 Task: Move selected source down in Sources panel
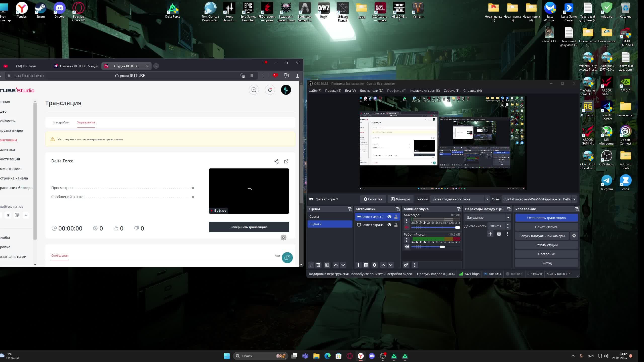(391, 265)
